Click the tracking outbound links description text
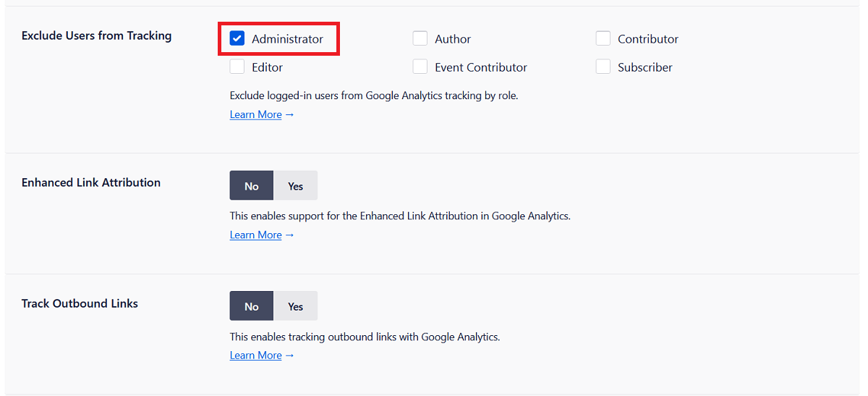 coord(365,337)
